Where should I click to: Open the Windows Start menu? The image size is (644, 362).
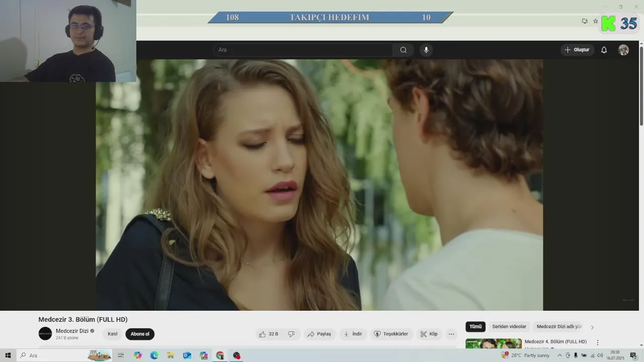pos(8,355)
